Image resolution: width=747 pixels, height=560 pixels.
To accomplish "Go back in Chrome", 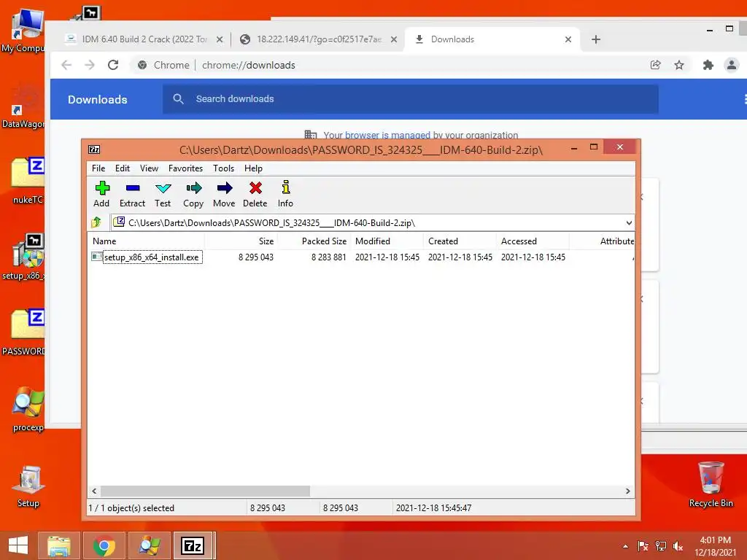I will pyautogui.click(x=66, y=65).
